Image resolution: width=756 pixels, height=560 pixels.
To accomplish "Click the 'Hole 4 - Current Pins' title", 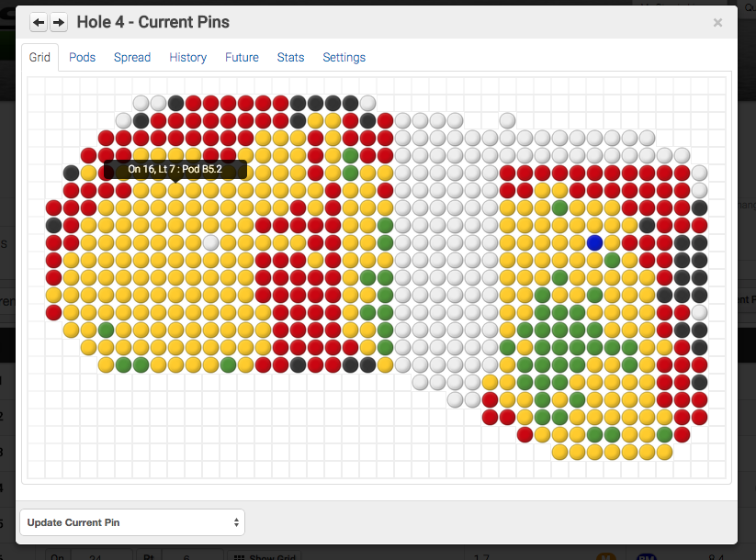I will tap(153, 22).
